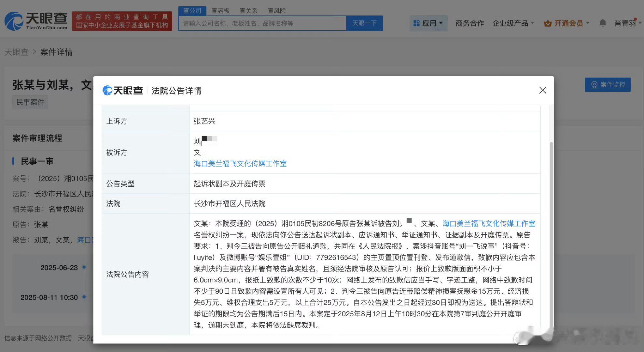Click the 起诉状副本及开庭传票 announcement type text

click(x=230, y=184)
